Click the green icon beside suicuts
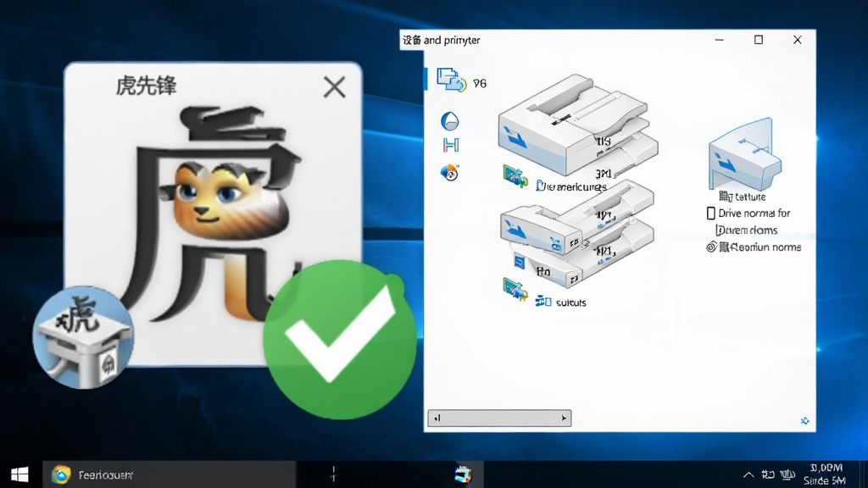 click(515, 290)
